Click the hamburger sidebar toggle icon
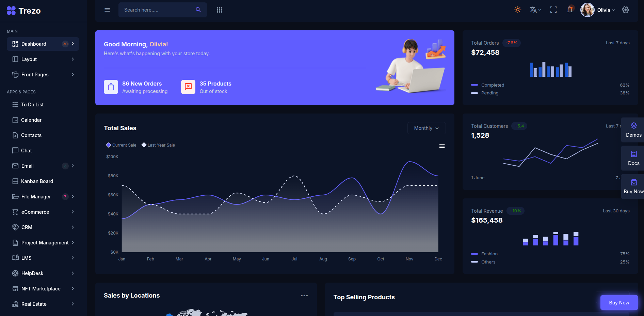The height and width of the screenshot is (316, 644). coord(107,10)
